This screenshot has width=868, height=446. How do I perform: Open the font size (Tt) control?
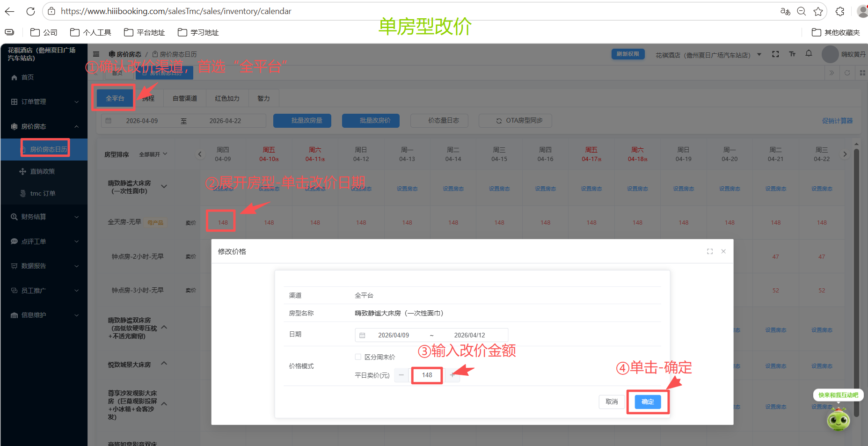(792, 54)
